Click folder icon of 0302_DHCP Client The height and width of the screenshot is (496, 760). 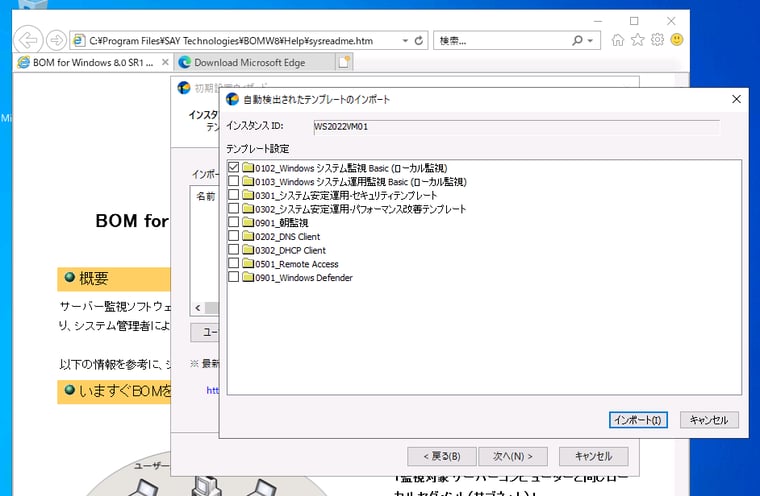coord(248,249)
